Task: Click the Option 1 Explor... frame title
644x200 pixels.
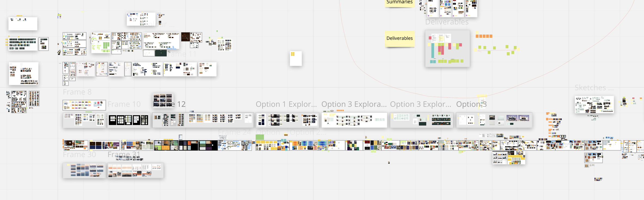Action: tap(286, 104)
